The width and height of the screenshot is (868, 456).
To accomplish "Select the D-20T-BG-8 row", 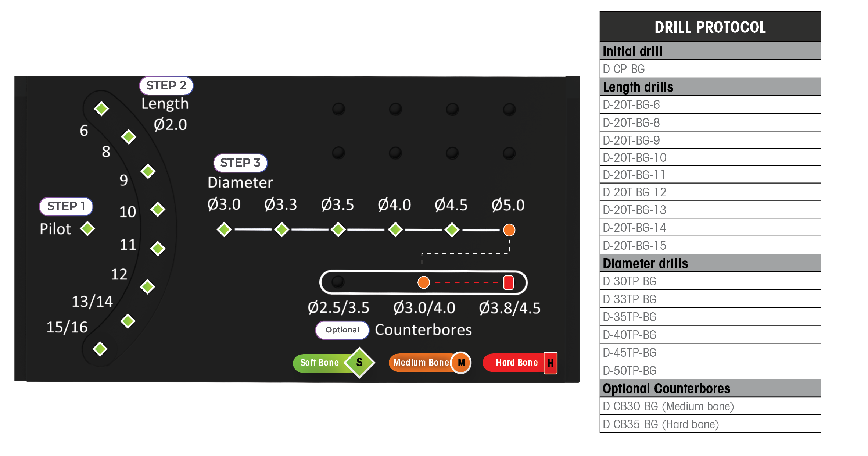I will (710, 122).
